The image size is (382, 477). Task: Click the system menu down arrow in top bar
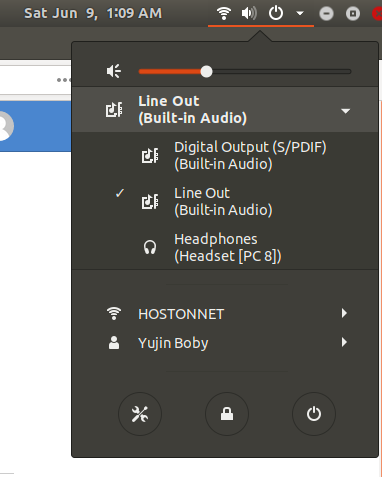pyautogui.click(x=300, y=13)
